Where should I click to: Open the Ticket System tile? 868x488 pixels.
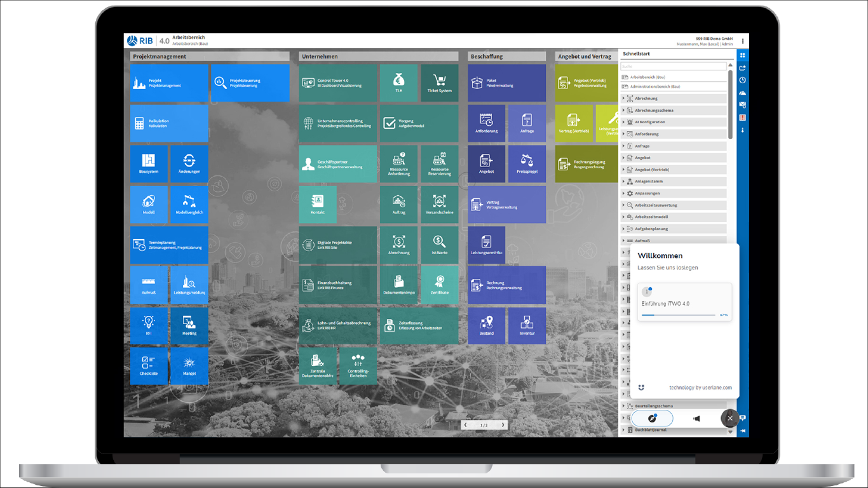(x=439, y=83)
